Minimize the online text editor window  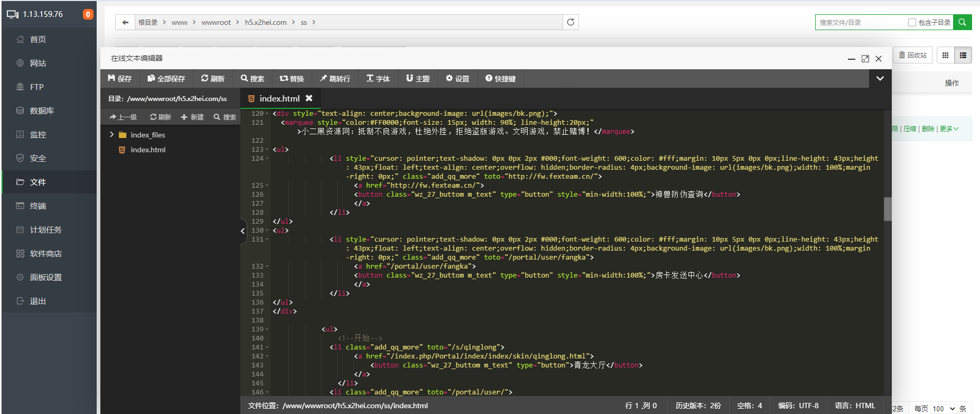pos(852,59)
